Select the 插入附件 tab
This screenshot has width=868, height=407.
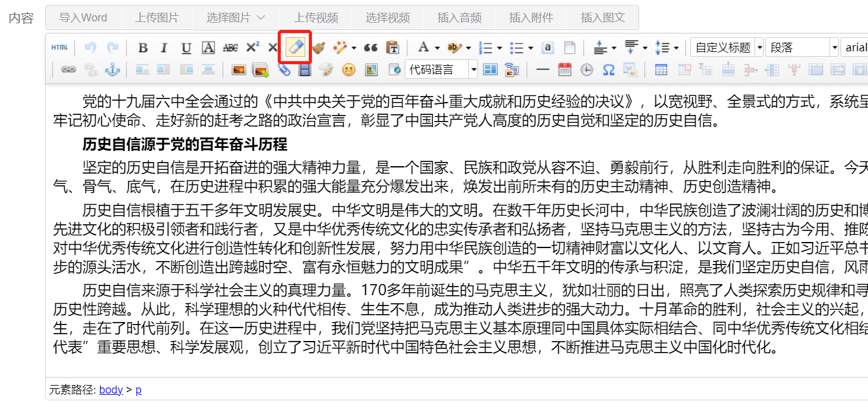click(531, 18)
